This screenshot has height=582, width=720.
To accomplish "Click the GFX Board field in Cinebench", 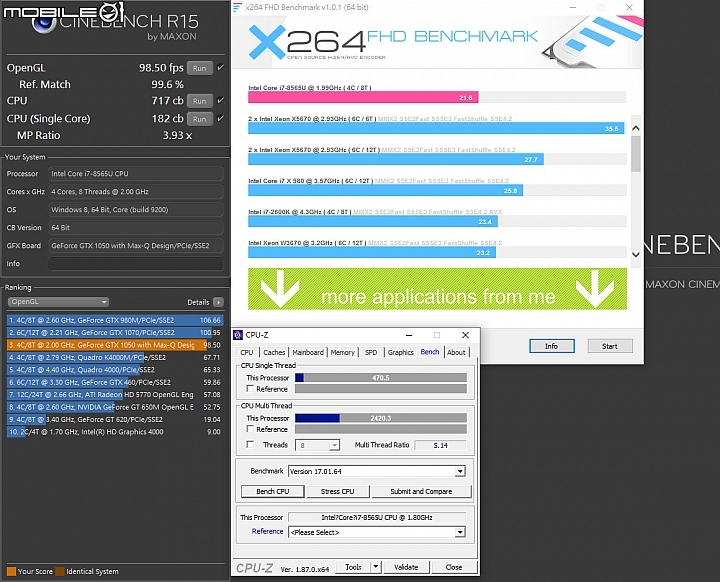I will coord(136,246).
